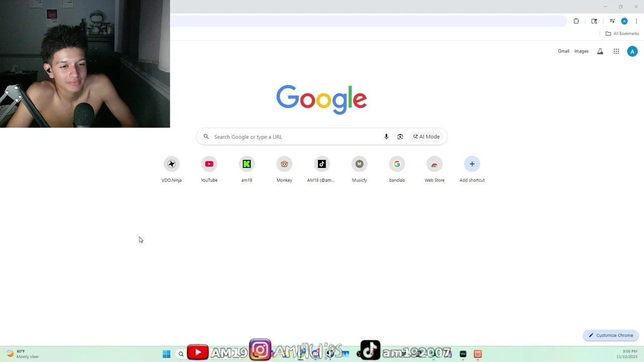The height and width of the screenshot is (362, 644).
Task: Click the Customize Chrome button
Action: [611, 335]
